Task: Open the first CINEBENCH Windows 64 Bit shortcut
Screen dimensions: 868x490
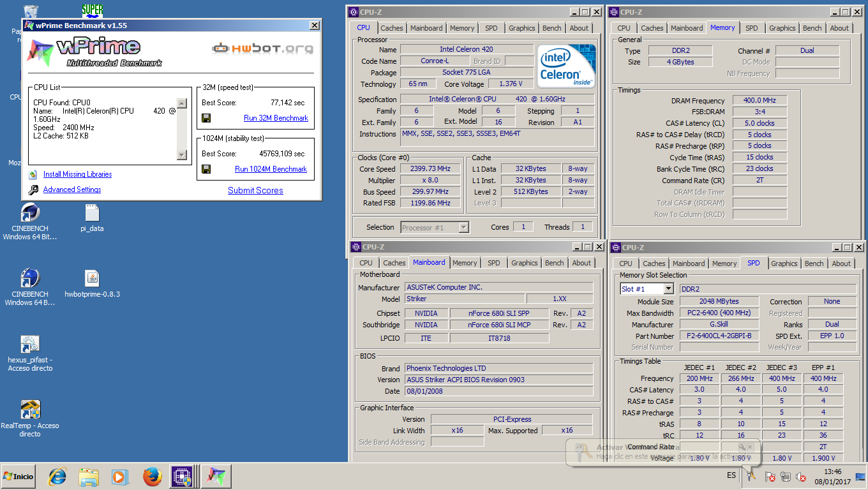Action: pyautogui.click(x=30, y=212)
